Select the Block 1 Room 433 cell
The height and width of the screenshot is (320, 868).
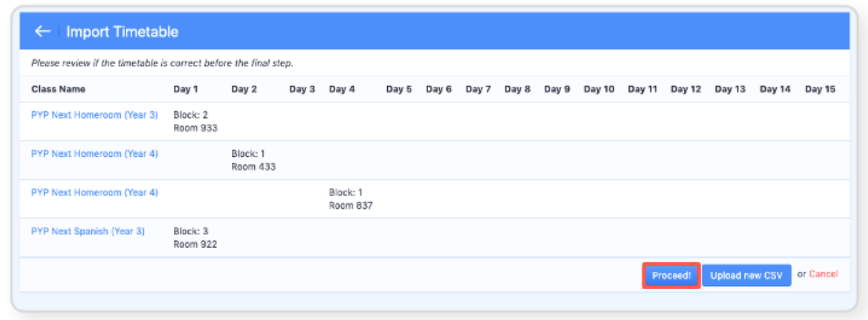[x=253, y=160]
